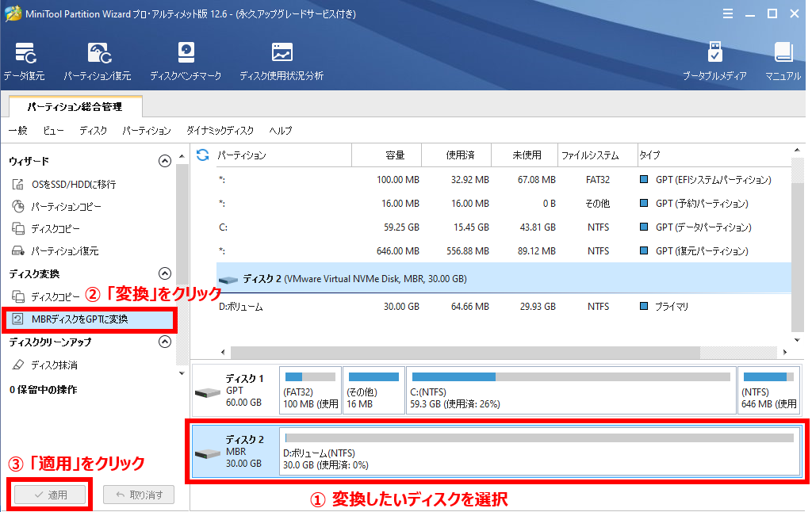Click the 取り消す (Undo) button

coord(139,495)
